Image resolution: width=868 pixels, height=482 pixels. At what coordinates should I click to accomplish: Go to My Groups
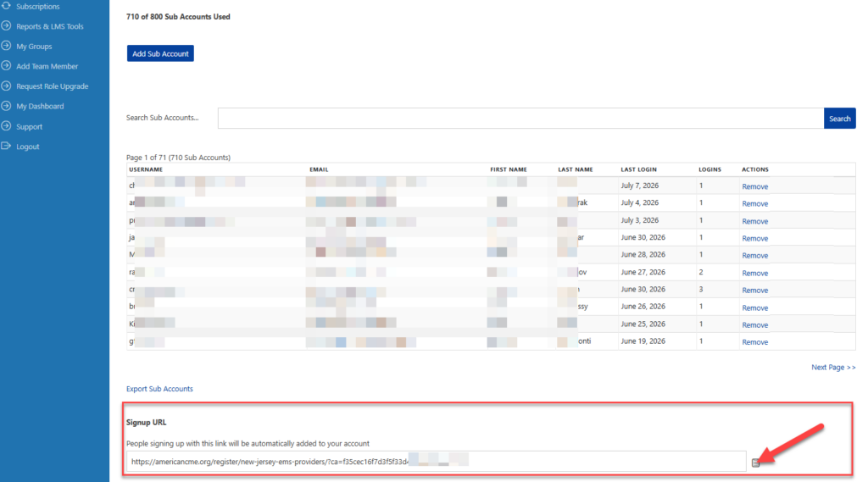point(34,47)
